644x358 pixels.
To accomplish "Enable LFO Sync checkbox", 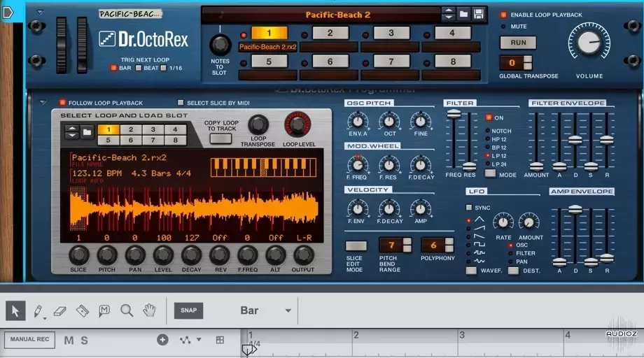I will tap(469, 208).
